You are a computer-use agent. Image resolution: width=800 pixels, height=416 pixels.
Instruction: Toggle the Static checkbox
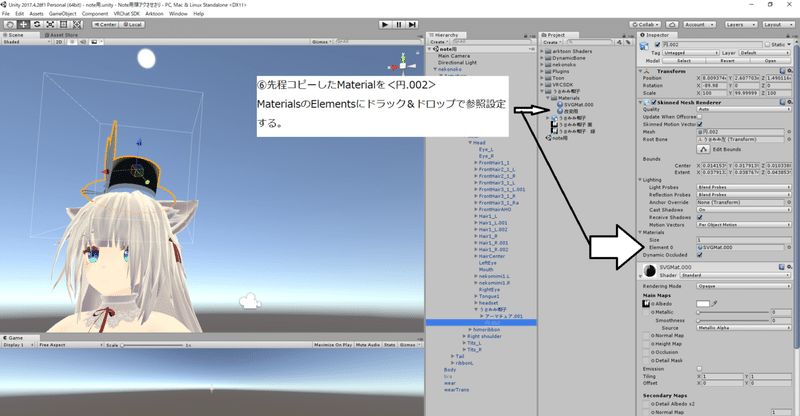coord(767,45)
